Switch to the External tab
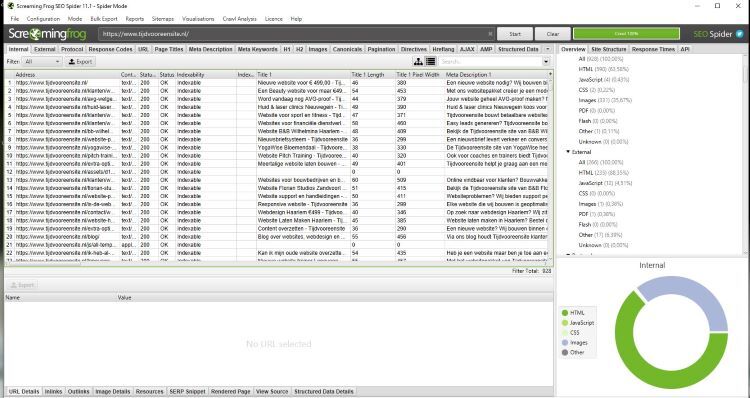This screenshot has height=398, width=750. coord(44,49)
